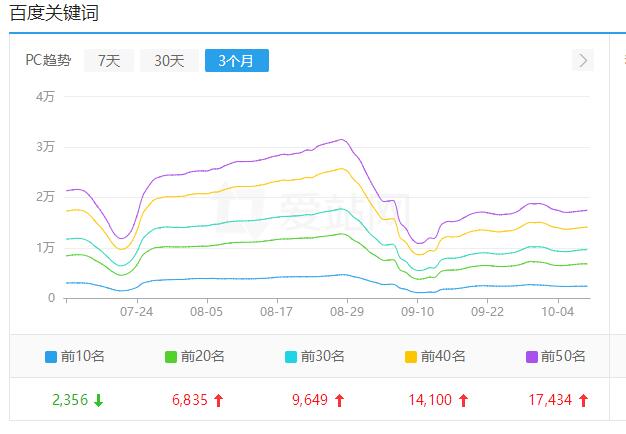Viewport: 626px width, 434px height.
Task: Click the purple 前50名 color swatch
Action: [532, 357]
